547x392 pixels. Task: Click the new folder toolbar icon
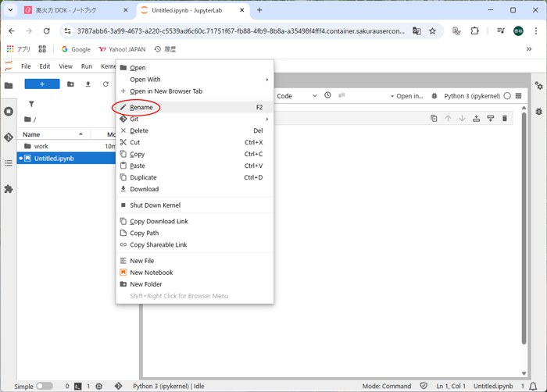tap(70, 84)
